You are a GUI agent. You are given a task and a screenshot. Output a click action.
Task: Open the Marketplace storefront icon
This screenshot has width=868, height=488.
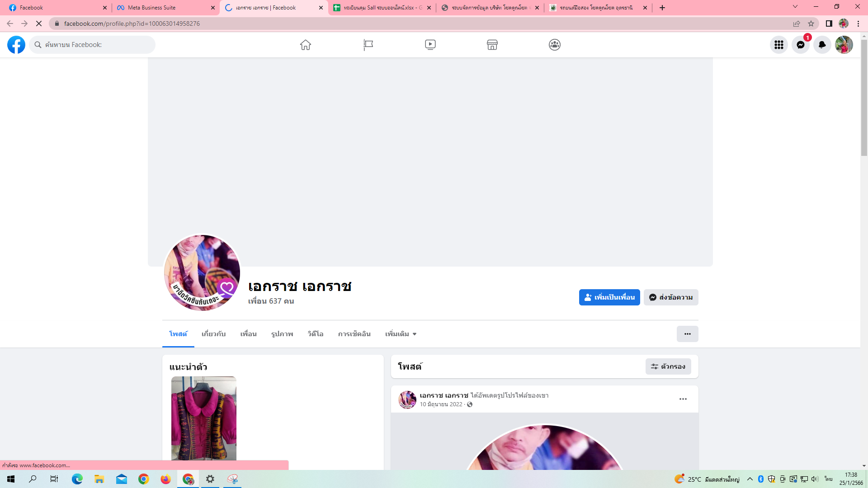492,45
